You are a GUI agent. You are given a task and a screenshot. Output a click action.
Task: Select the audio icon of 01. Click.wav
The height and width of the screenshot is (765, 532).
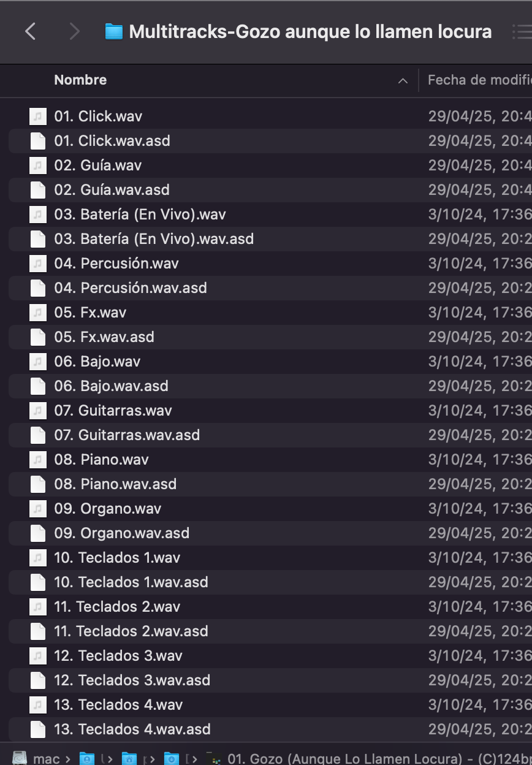[38, 116]
